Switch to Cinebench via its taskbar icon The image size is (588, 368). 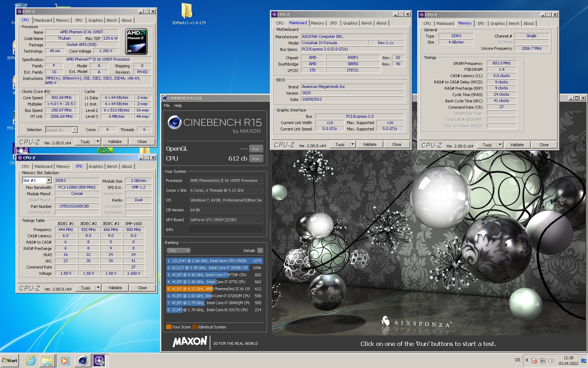click(83, 360)
